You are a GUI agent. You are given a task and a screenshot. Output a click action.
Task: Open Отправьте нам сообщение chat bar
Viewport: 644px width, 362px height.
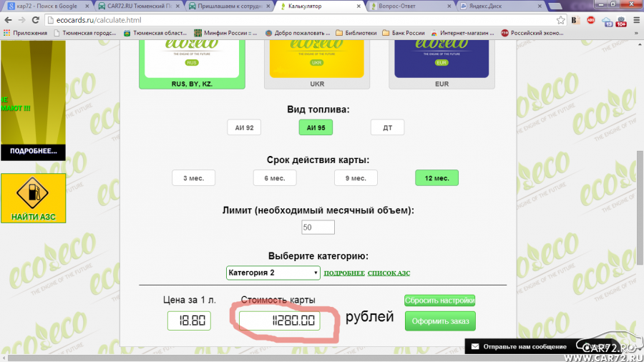click(525, 347)
